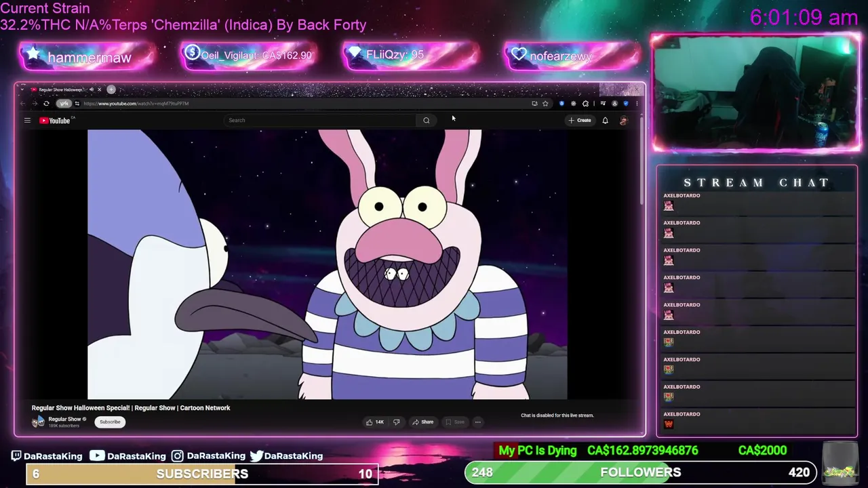The width and height of the screenshot is (868, 488).
Task: Click the Twitter DaRastaKing social label
Action: click(286, 456)
